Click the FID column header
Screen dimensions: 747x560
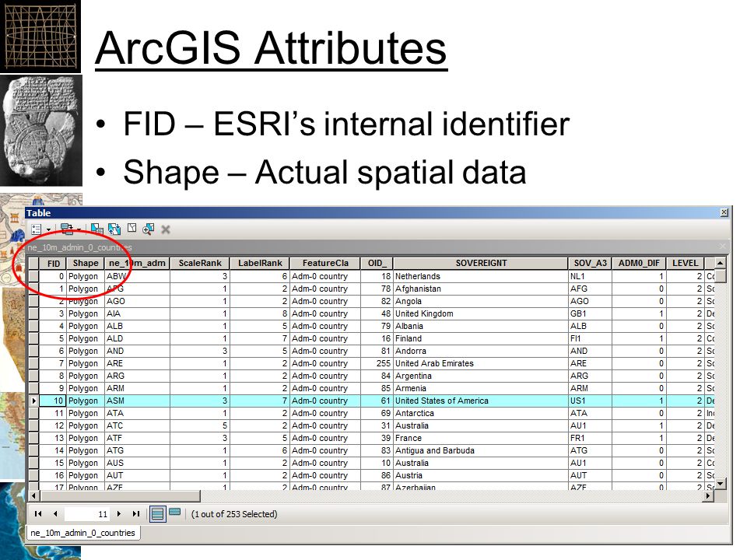pos(54,264)
